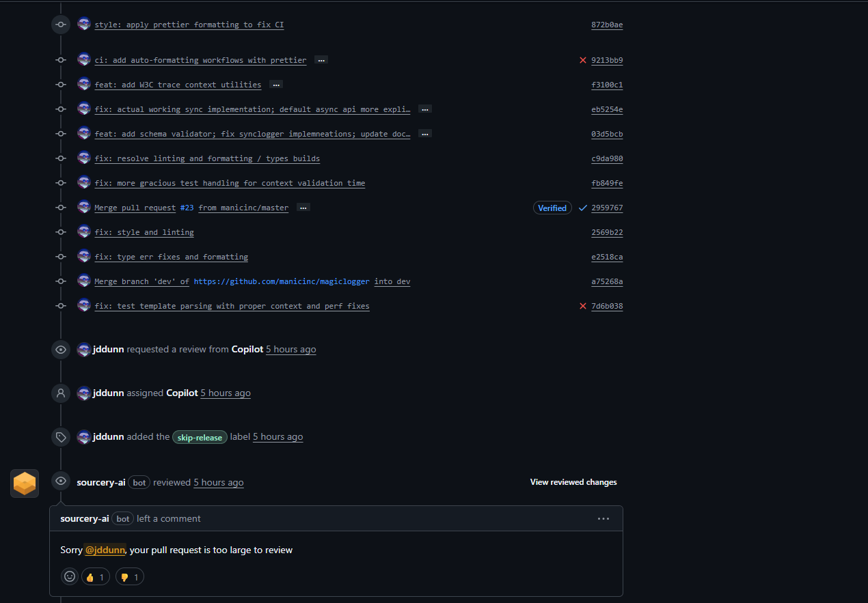The image size is (868, 603).
Task: Click commit hash 2959767
Action: pos(607,208)
